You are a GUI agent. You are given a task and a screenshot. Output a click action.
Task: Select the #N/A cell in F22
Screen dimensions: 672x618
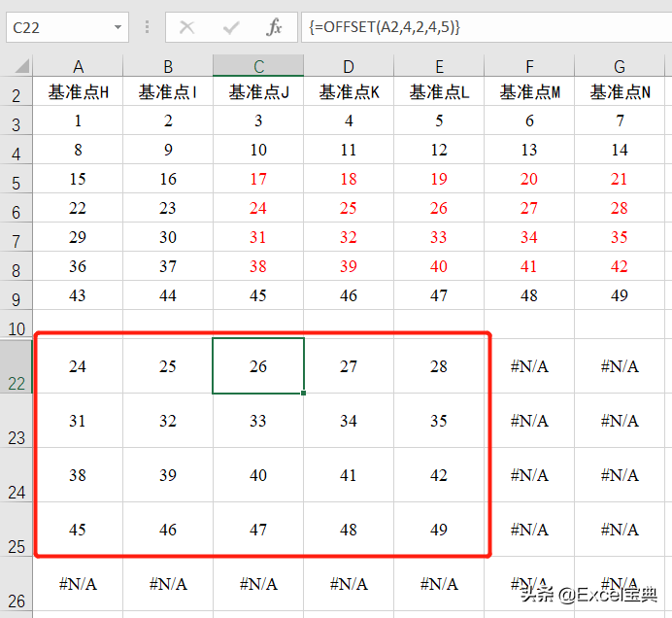coord(529,366)
